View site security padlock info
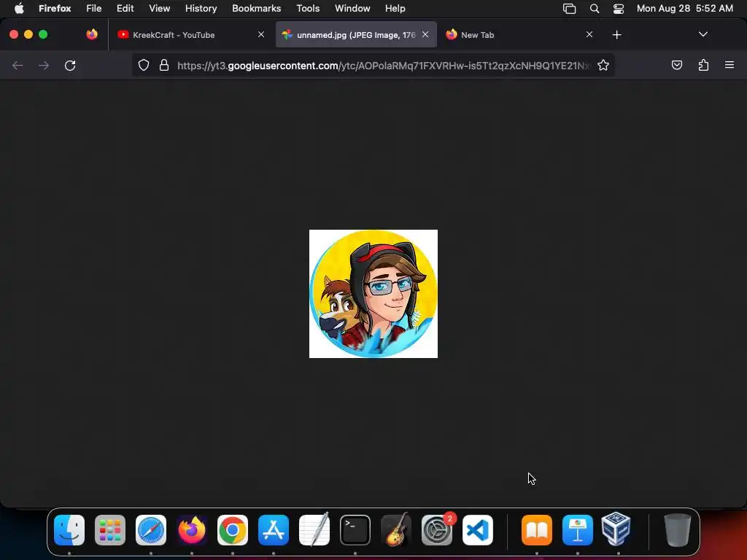Screen dimensions: 747x560 click(164, 65)
